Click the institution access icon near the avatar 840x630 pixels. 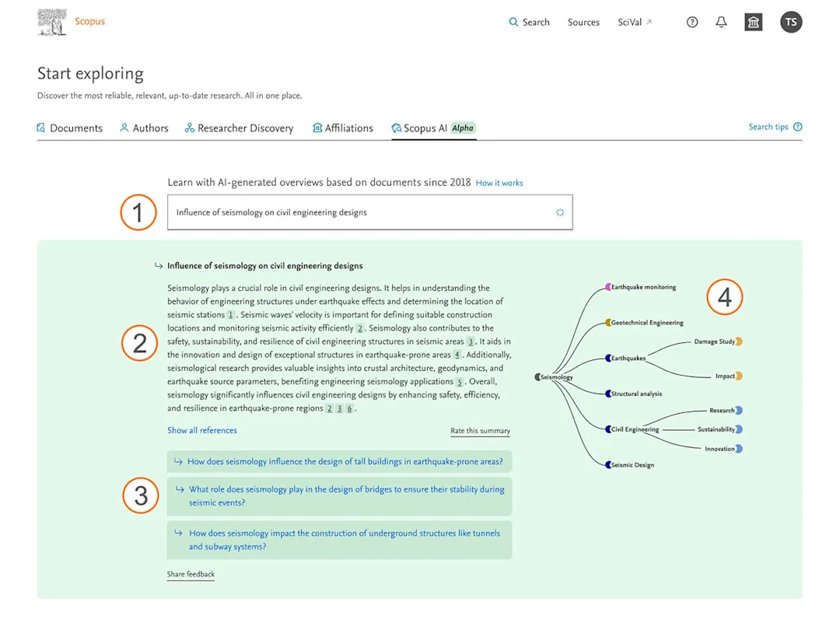753,22
